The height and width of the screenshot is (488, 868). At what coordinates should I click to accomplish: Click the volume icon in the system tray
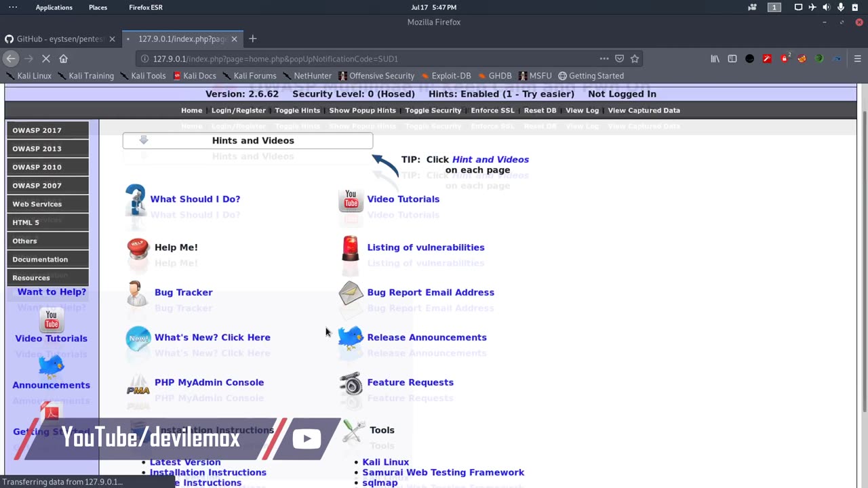827,7
